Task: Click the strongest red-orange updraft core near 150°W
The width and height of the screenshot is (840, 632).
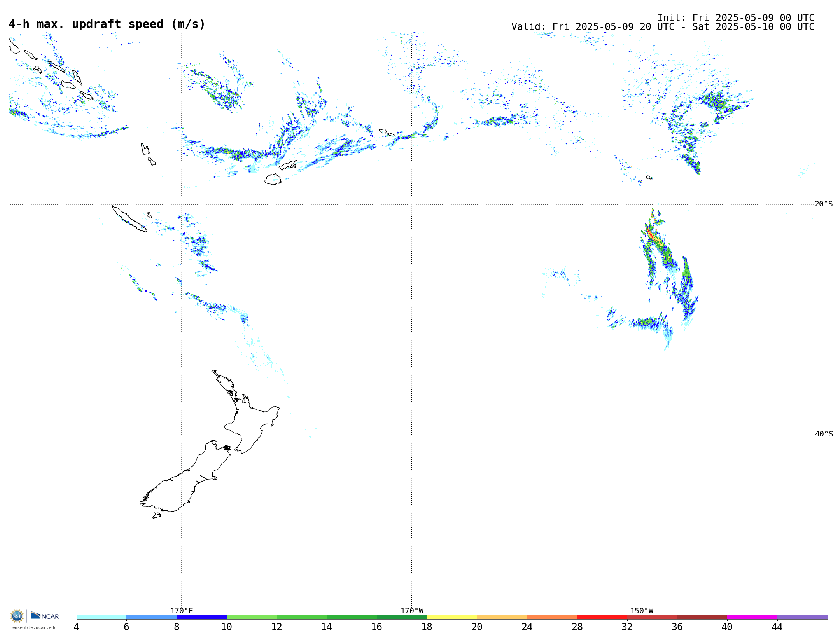Action: [x=650, y=234]
